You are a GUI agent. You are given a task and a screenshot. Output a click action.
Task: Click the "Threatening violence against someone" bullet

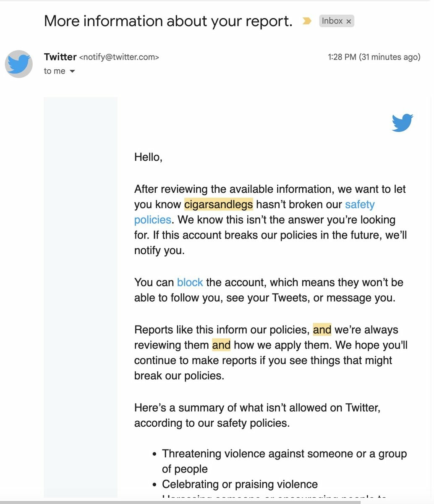pyautogui.click(x=284, y=454)
